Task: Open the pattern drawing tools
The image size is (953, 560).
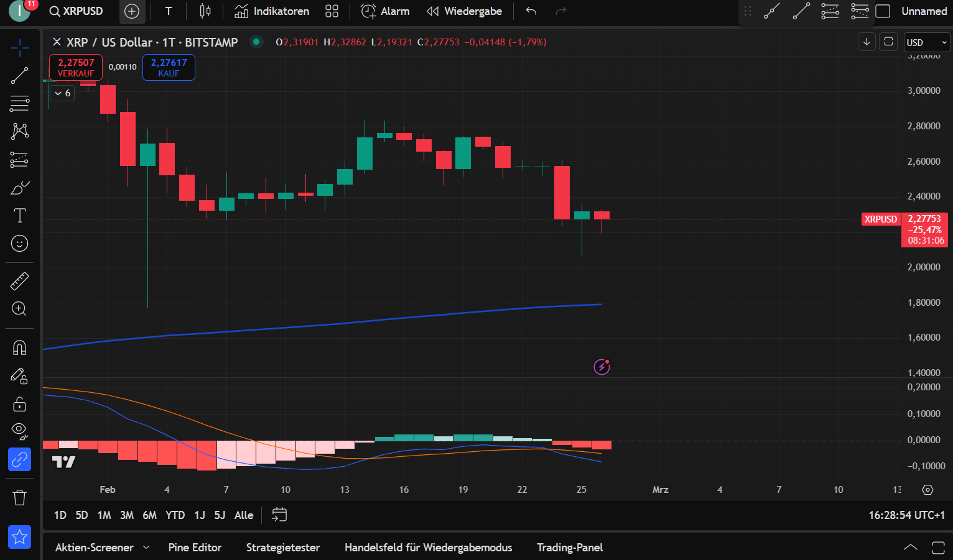Action: click(x=19, y=131)
